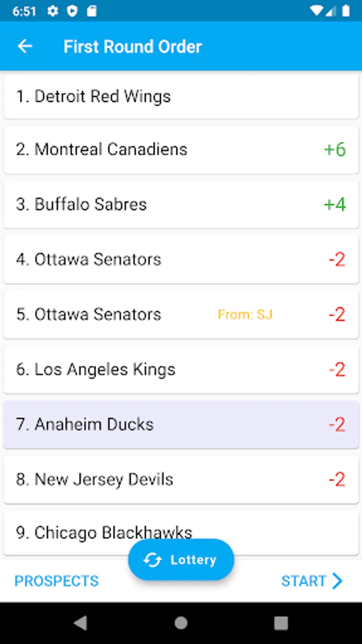
Task: Select the Detroit Red Wings pick
Action: tap(181, 97)
